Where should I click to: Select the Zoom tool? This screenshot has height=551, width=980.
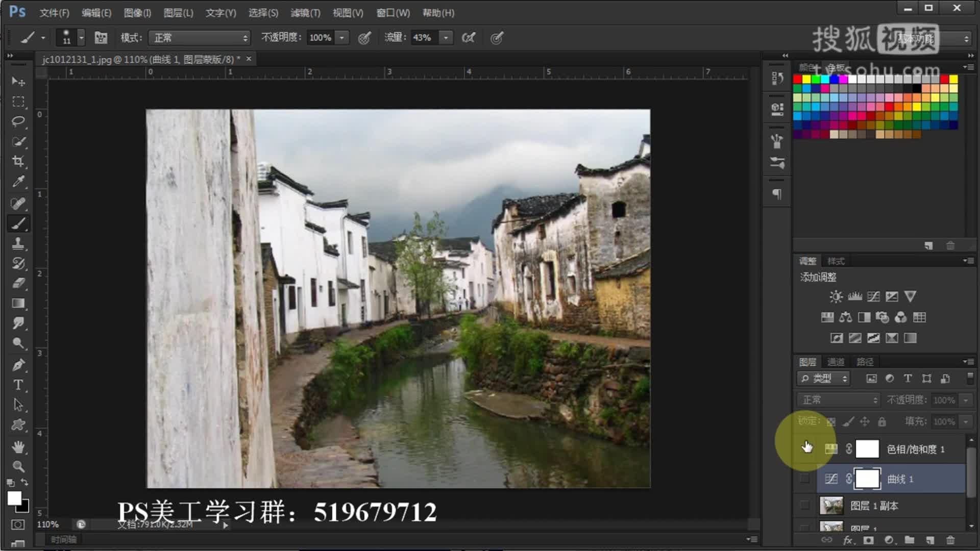(x=18, y=466)
